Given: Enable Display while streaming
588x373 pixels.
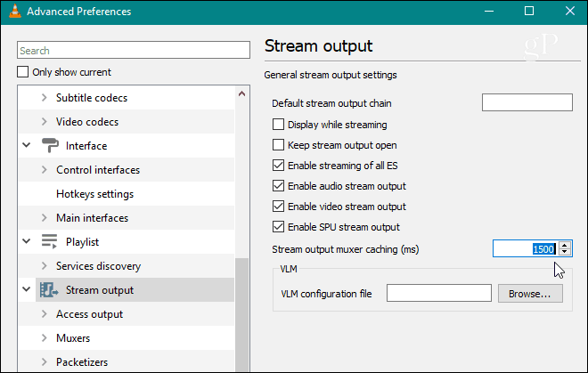Looking at the screenshot, I should tap(278, 125).
